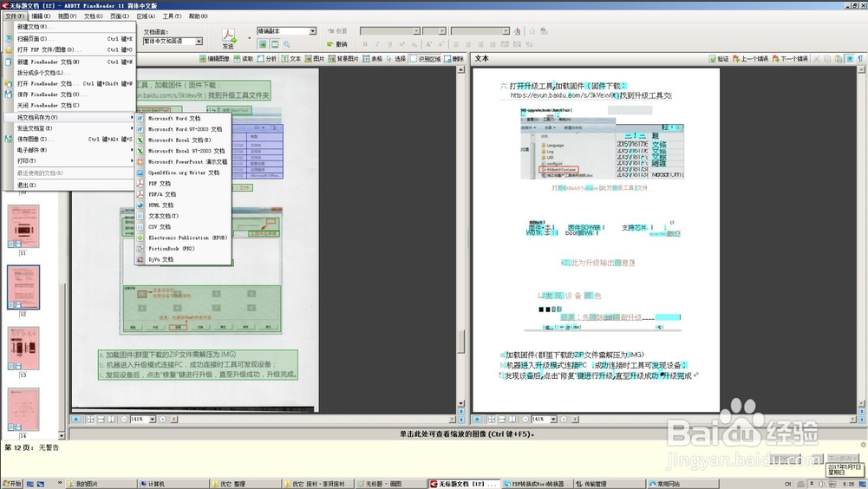This screenshot has width=868, height=489.
Task: Choose the Table (表格) area tool
Action: (x=373, y=59)
